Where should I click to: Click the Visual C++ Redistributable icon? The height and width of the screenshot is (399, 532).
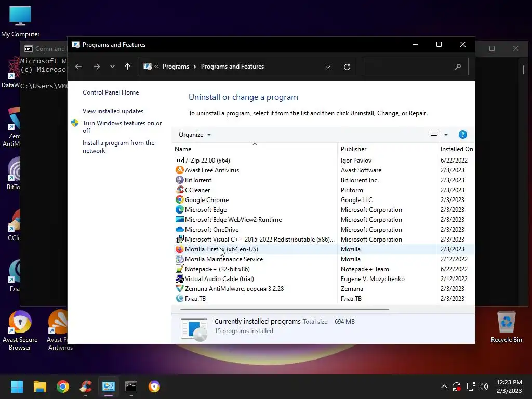coord(179,239)
